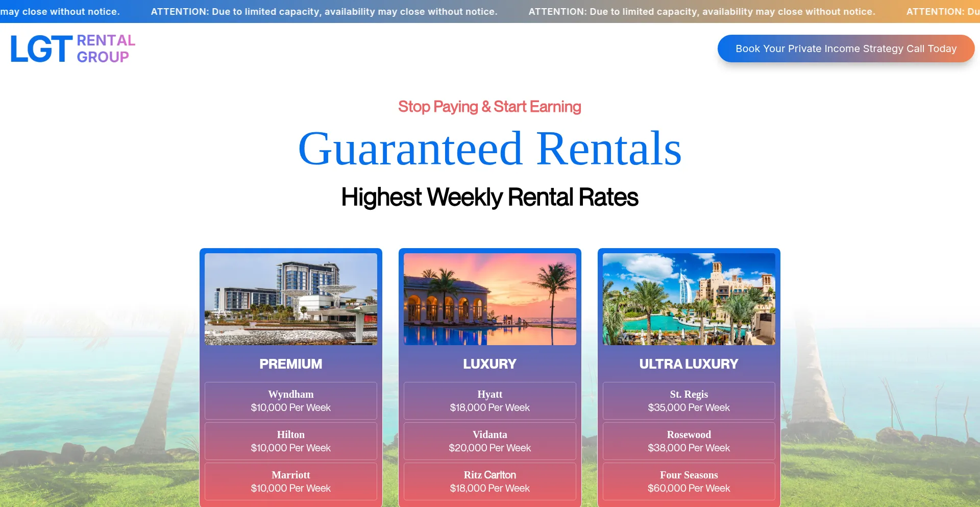Select the Four Seasons $60,000 Per Week row
The image size is (980, 507).
pyautogui.click(x=689, y=481)
